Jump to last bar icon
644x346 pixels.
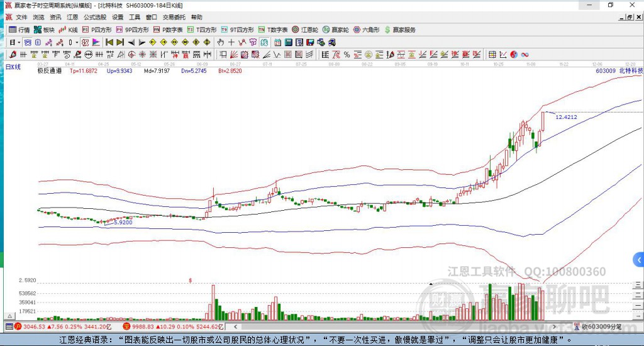coord(120,42)
